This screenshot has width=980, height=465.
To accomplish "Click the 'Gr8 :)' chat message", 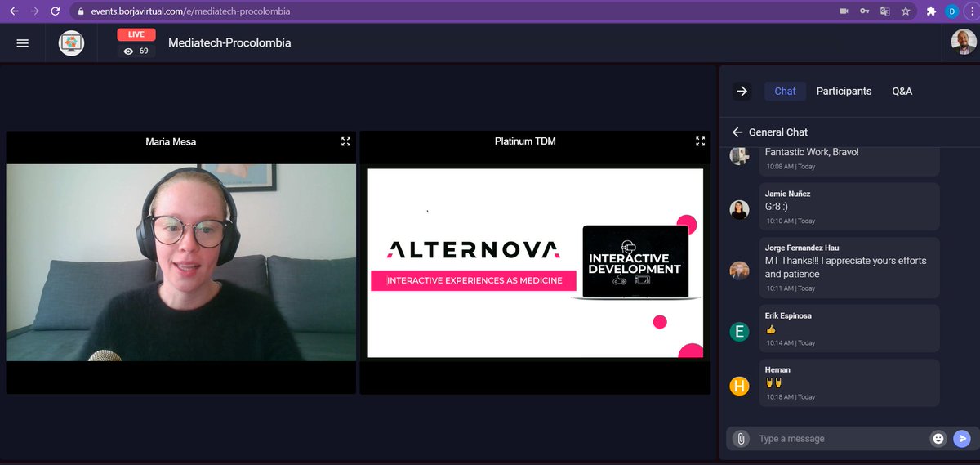I will pyautogui.click(x=778, y=207).
